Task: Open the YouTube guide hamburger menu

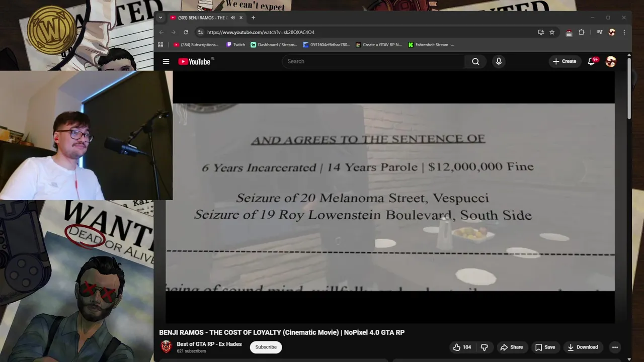Action: click(x=166, y=61)
